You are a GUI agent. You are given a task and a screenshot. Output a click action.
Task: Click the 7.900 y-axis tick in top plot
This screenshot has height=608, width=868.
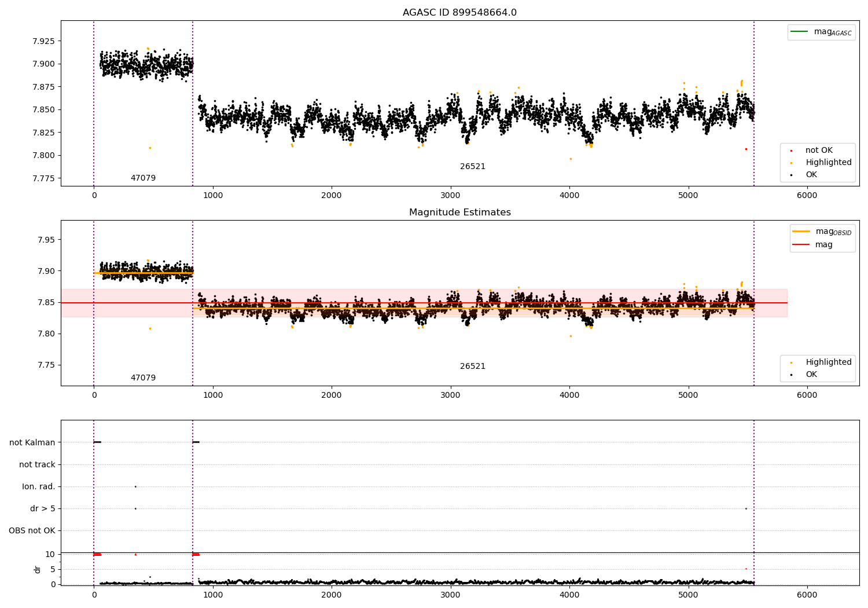tap(43, 64)
